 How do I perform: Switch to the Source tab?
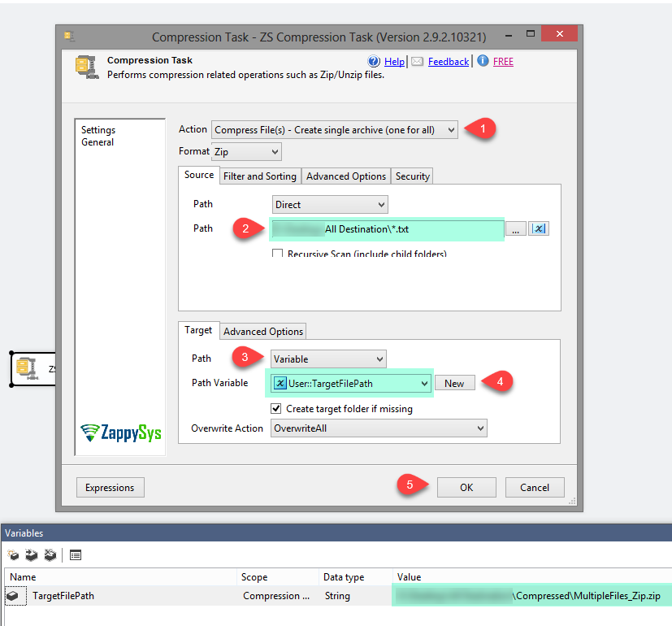click(199, 175)
